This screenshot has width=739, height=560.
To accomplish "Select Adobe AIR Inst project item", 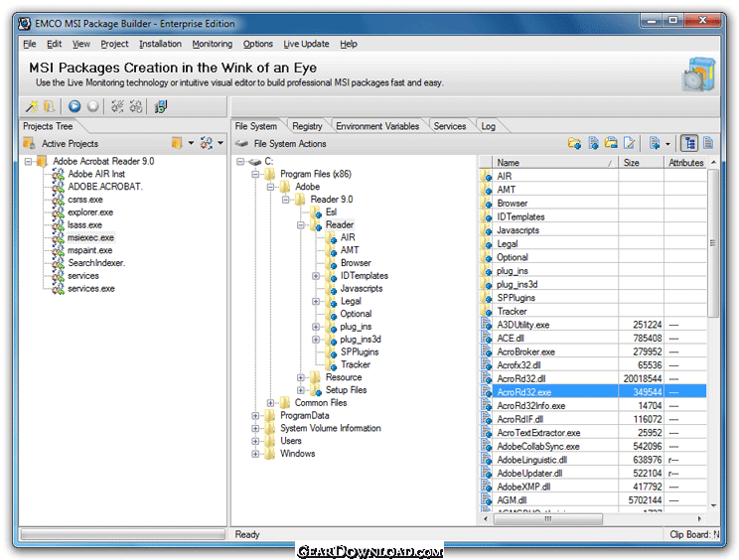I will pos(96,175).
